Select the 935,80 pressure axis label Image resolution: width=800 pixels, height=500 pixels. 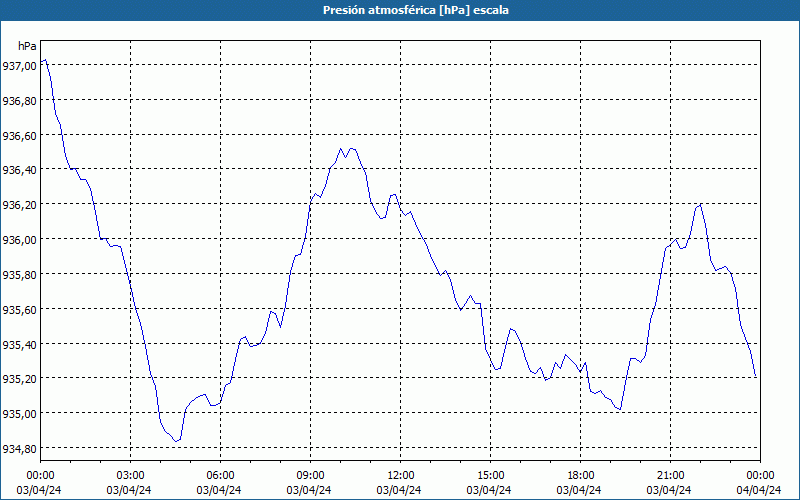[19, 275]
